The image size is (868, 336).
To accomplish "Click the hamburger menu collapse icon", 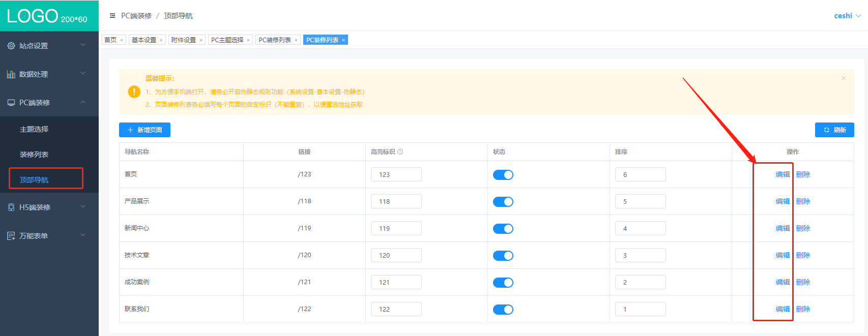I will pyautogui.click(x=112, y=16).
